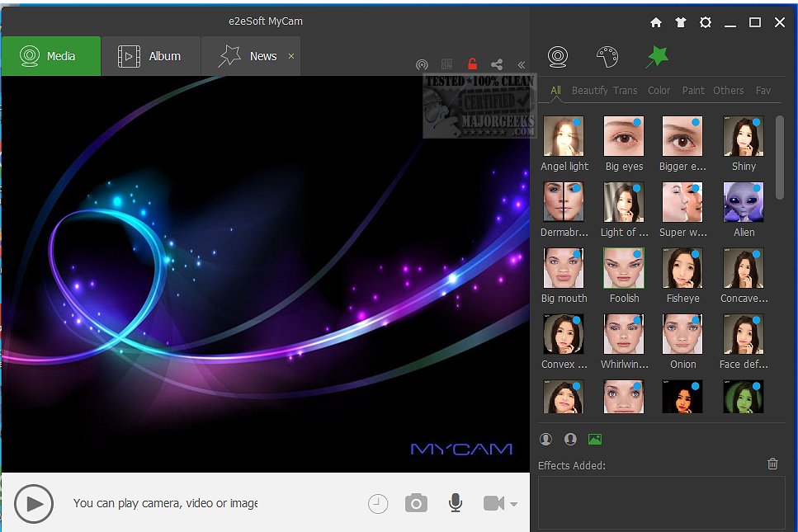Apply the Dermabrasion effect thumbnail
This screenshot has height=532, width=798.
pos(564,202)
